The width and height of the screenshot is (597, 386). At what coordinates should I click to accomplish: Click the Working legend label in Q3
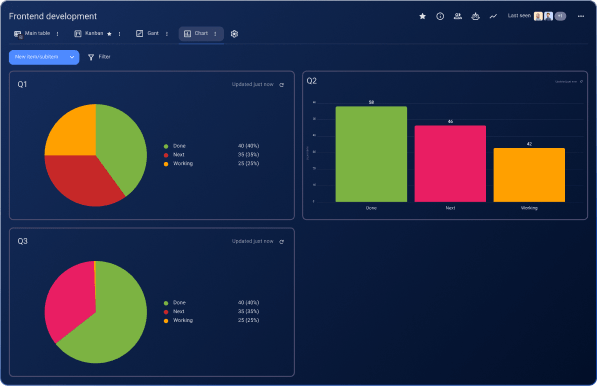pyautogui.click(x=183, y=320)
